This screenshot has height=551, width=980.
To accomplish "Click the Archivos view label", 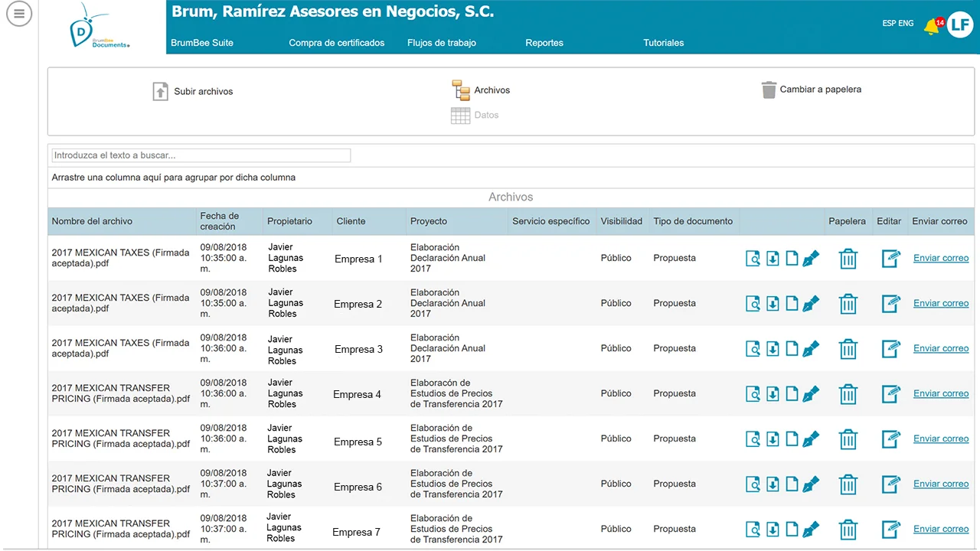I will pos(492,90).
